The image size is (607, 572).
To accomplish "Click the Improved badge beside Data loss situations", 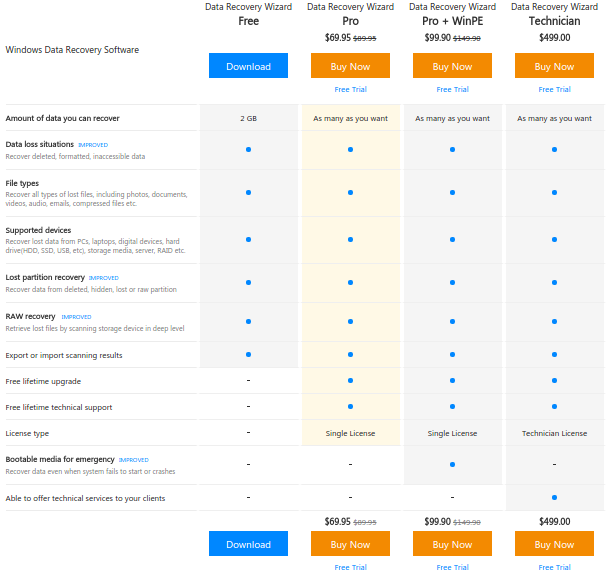I will (93, 145).
